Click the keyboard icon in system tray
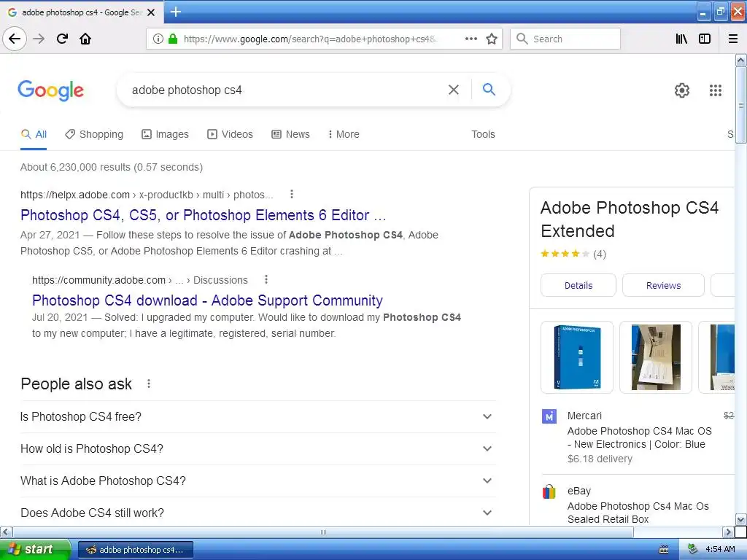The image size is (747, 560). pyautogui.click(x=664, y=550)
